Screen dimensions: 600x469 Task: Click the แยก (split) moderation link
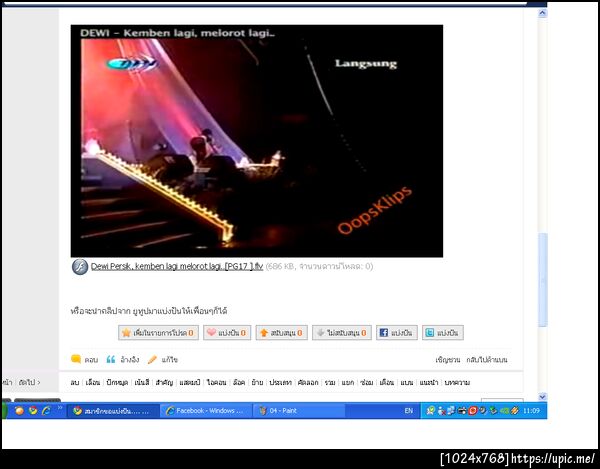tap(348, 382)
